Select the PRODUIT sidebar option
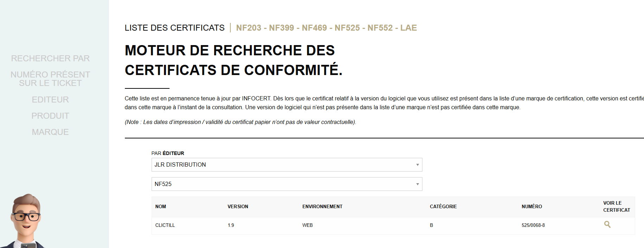 [50, 116]
